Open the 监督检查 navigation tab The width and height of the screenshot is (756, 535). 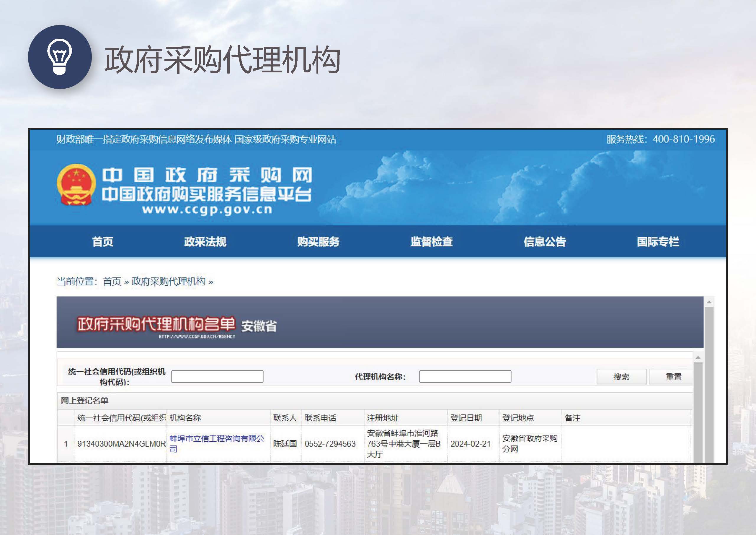[431, 242]
